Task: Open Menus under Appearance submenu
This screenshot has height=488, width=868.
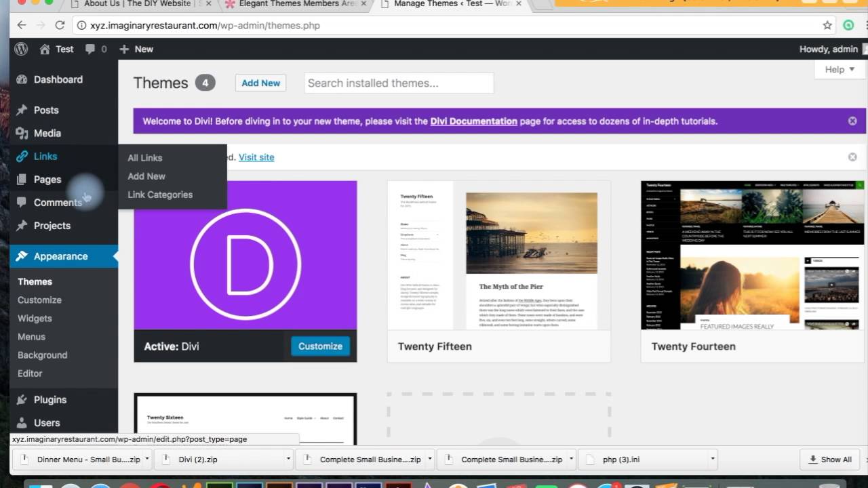Action: [x=31, y=336]
